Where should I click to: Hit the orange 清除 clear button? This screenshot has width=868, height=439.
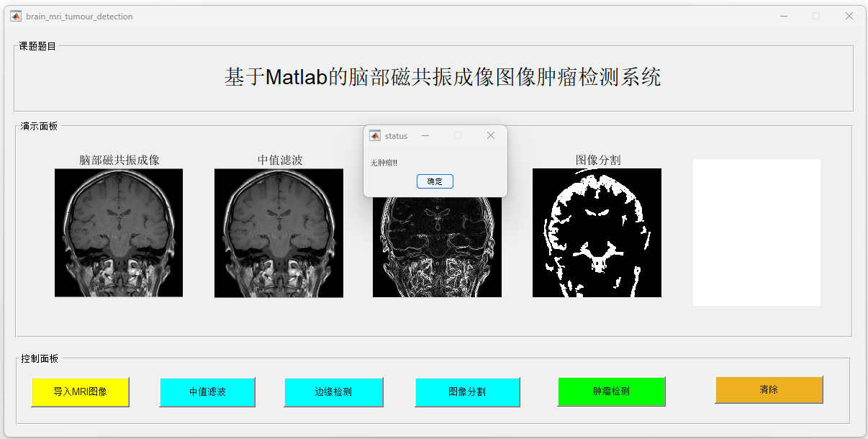pos(769,389)
